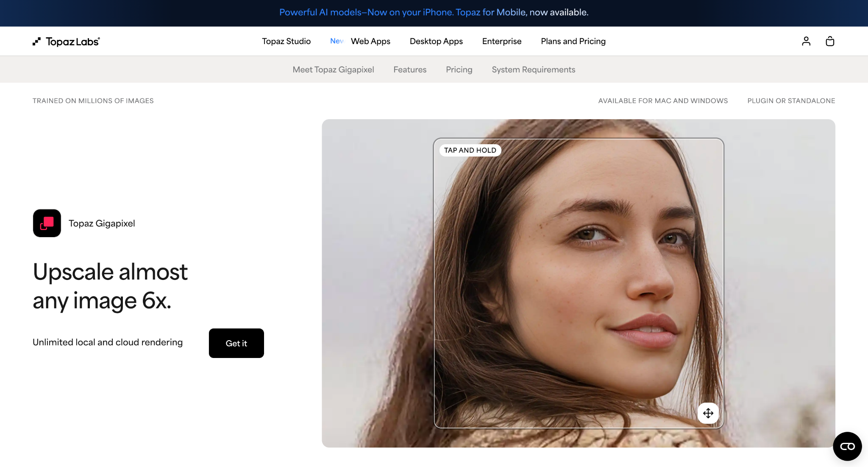Click 'Upscale almost any image 6x.' heading
Image resolution: width=868 pixels, height=467 pixels.
(x=110, y=286)
